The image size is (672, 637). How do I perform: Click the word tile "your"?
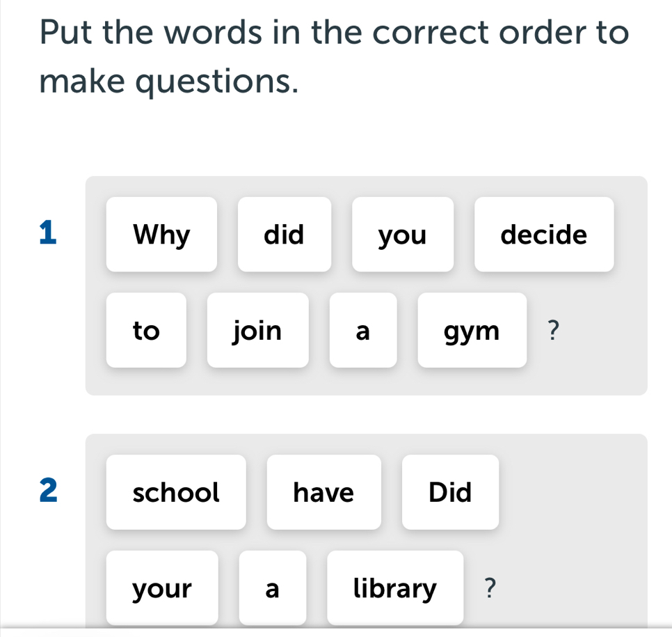tap(161, 588)
